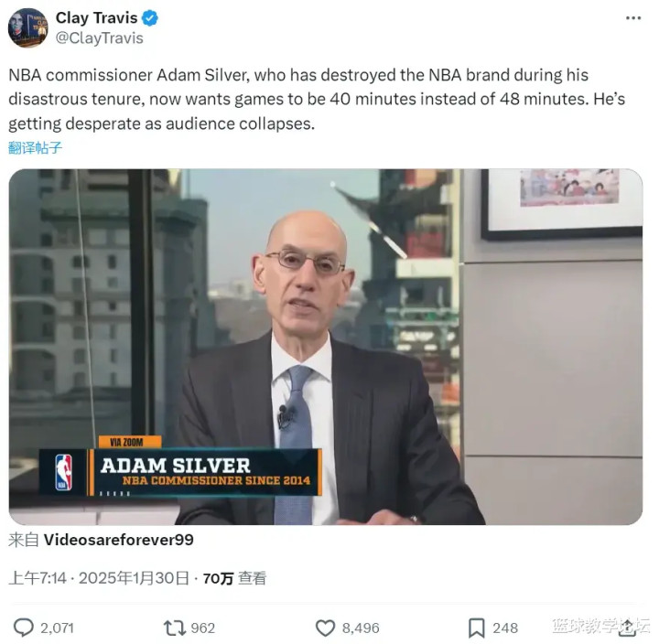The height and width of the screenshot is (644, 659).
Task: Click the 2,071 replies count
Action: tap(57, 628)
